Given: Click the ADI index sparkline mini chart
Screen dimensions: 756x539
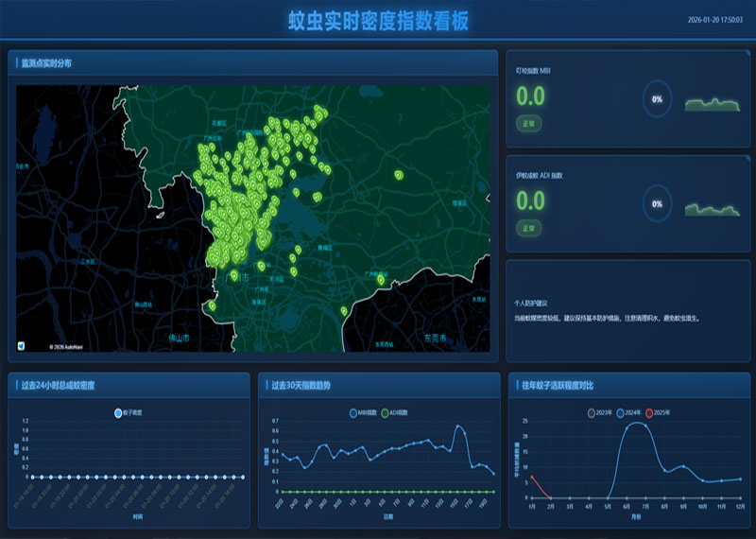Looking at the screenshot, I should coord(713,208).
